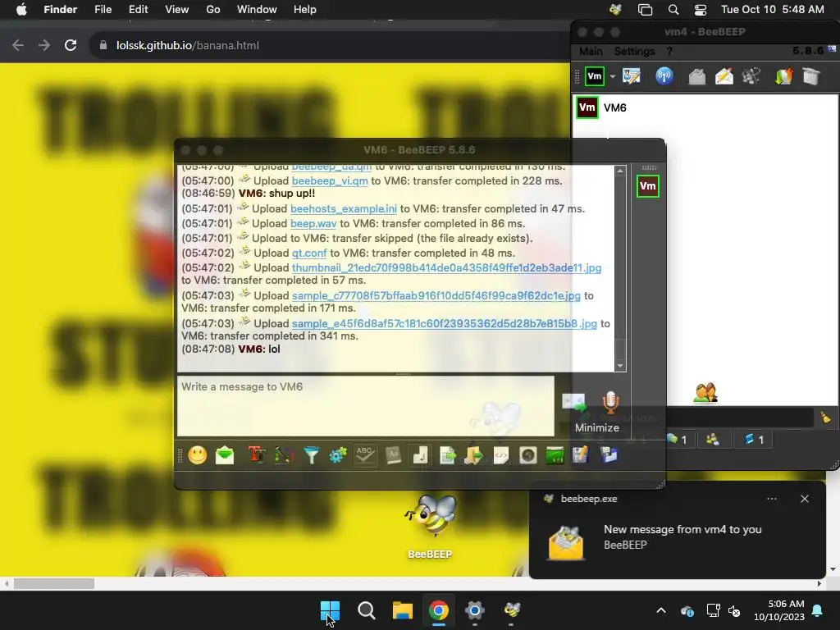Image resolution: width=840 pixels, height=630 pixels.
Task: Switch to groups tab icon
Action: click(x=713, y=440)
